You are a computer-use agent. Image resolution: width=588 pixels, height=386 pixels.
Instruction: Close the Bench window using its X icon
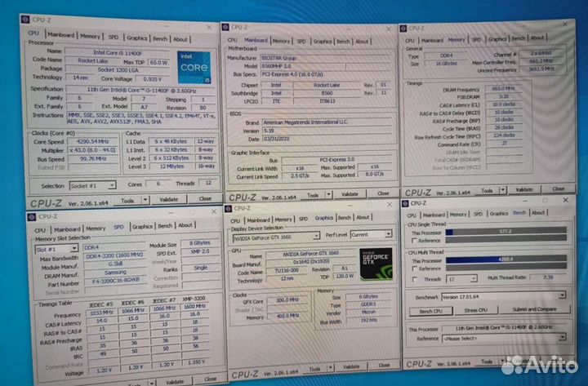tap(565, 200)
